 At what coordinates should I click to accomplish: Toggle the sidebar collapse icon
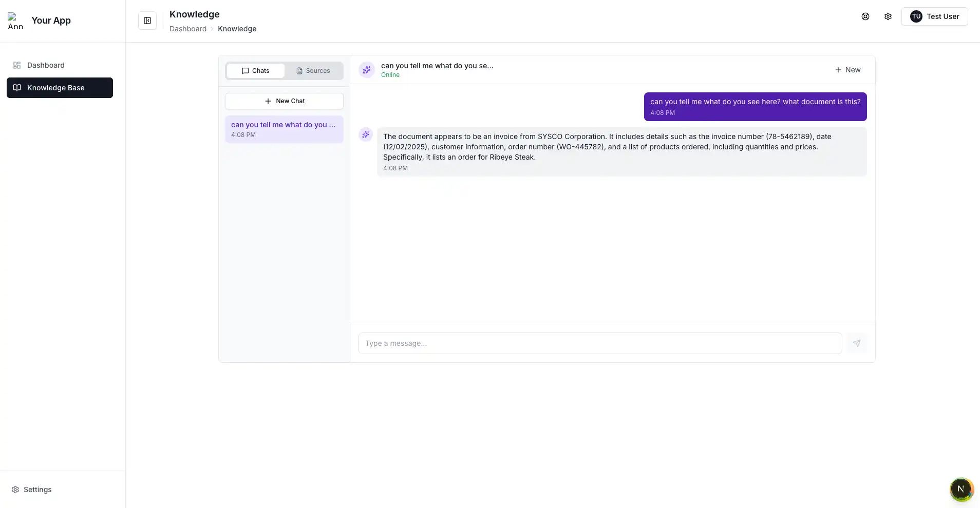(x=147, y=21)
